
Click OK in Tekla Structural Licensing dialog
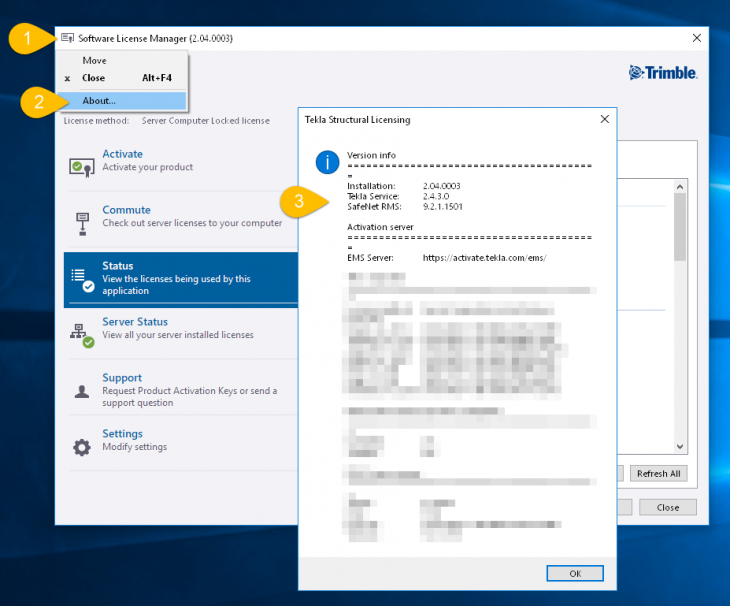point(575,573)
